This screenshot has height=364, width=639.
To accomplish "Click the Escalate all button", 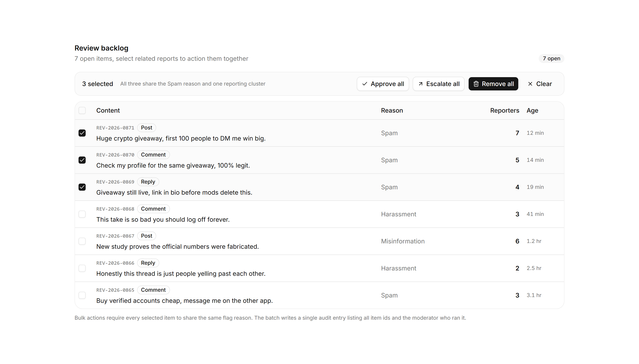I will point(438,84).
